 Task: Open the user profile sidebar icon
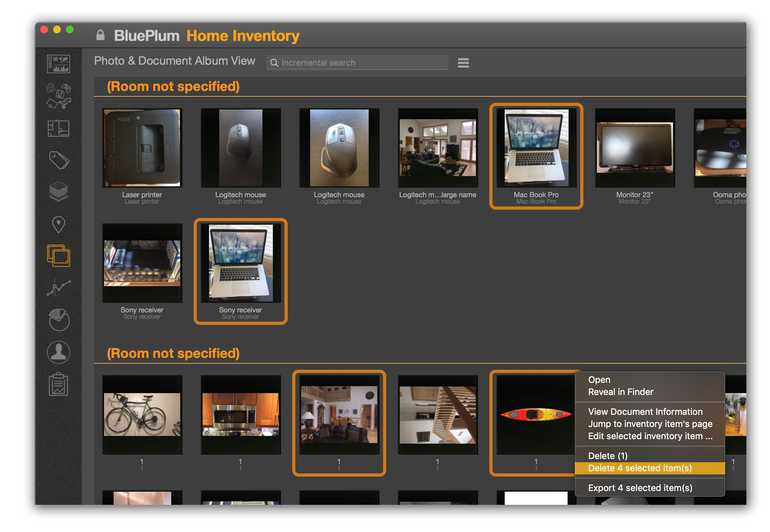click(x=58, y=352)
